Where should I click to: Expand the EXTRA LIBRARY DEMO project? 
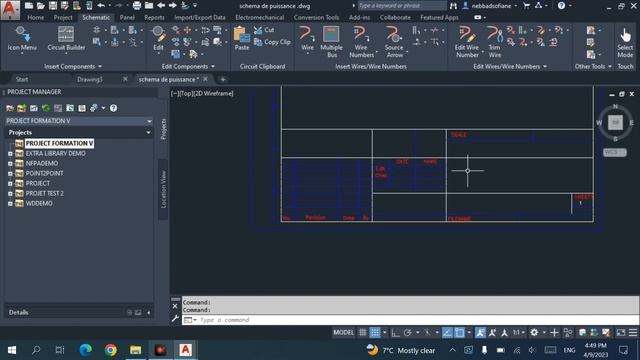click(x=10, y=154)
